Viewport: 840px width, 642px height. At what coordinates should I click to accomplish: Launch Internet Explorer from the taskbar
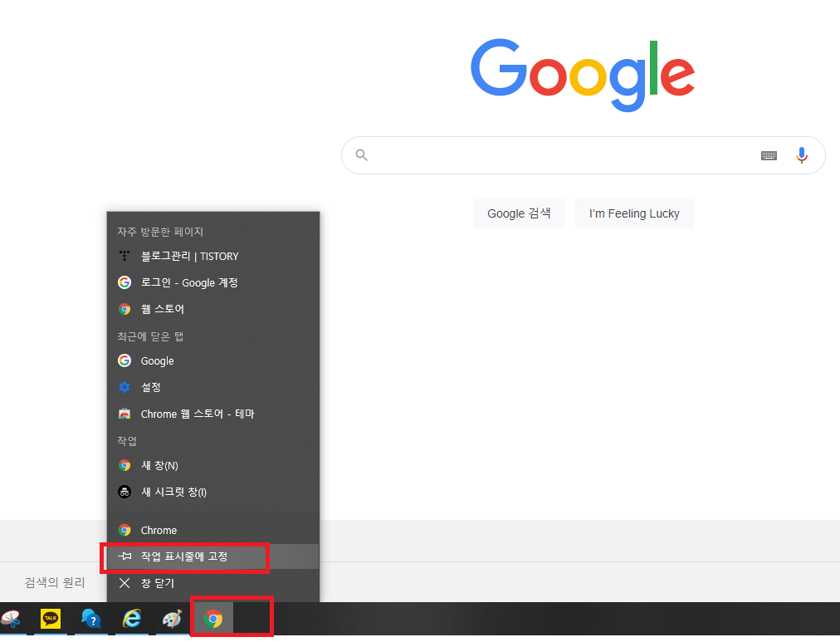(x=132, y=619)
